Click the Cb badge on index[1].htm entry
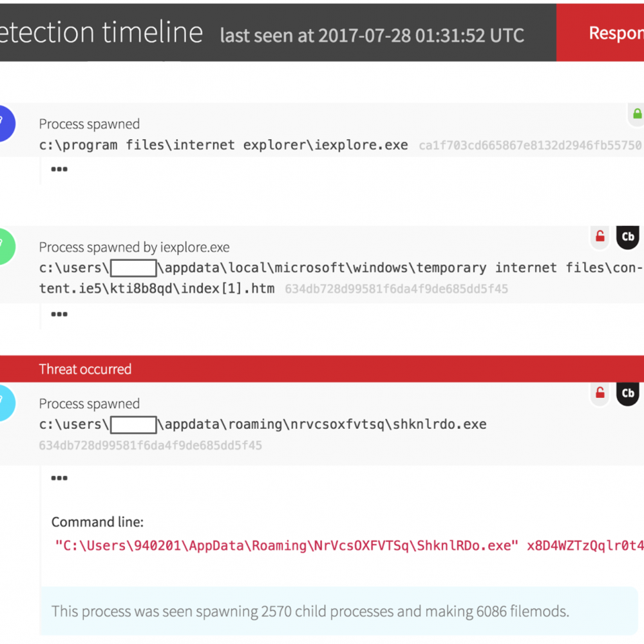644x644 pixels. point(628,237)
